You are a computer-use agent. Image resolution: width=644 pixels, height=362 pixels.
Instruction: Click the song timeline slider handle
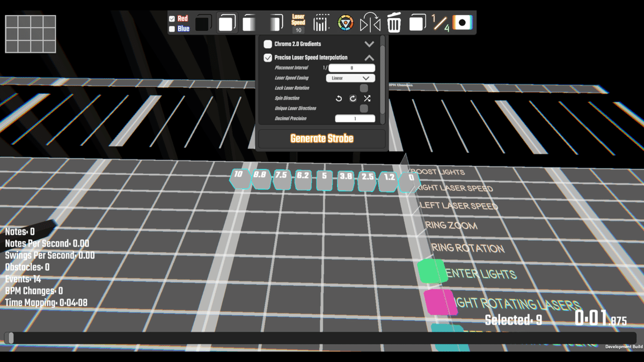(11, 338)
